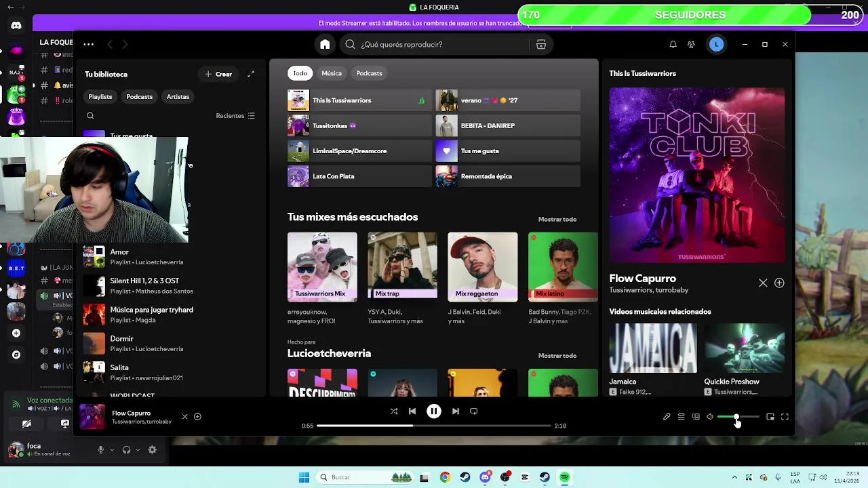The image size is (868, 488).
Task: Add Flow Capurro to library in player bar
Action: click(x=197, y=417)
